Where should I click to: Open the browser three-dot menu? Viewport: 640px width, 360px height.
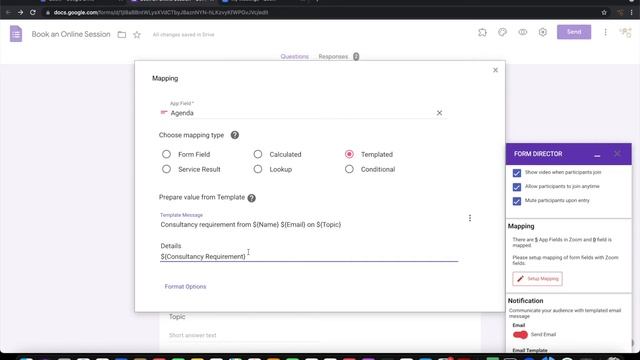631,13
